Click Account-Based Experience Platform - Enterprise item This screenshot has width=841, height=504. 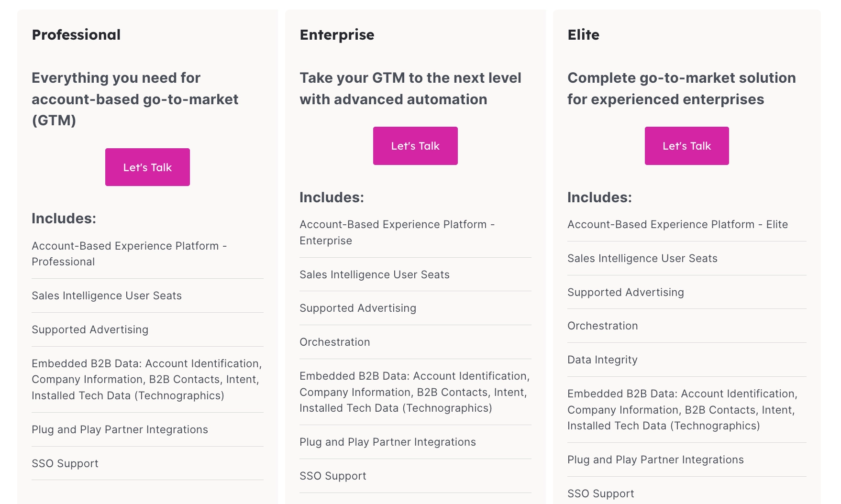click(x=397, y=232)
